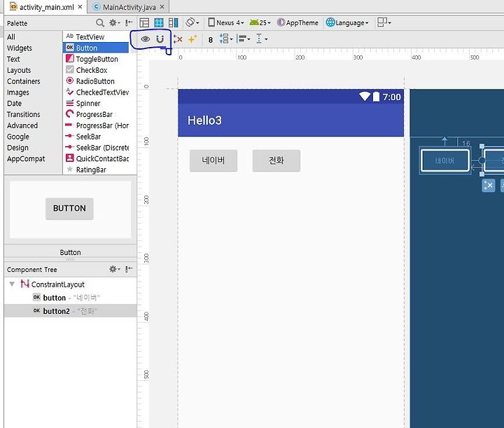504x428 pixels.
Task: Toggle the show constraints eye icon
Action: pos(146,39)
